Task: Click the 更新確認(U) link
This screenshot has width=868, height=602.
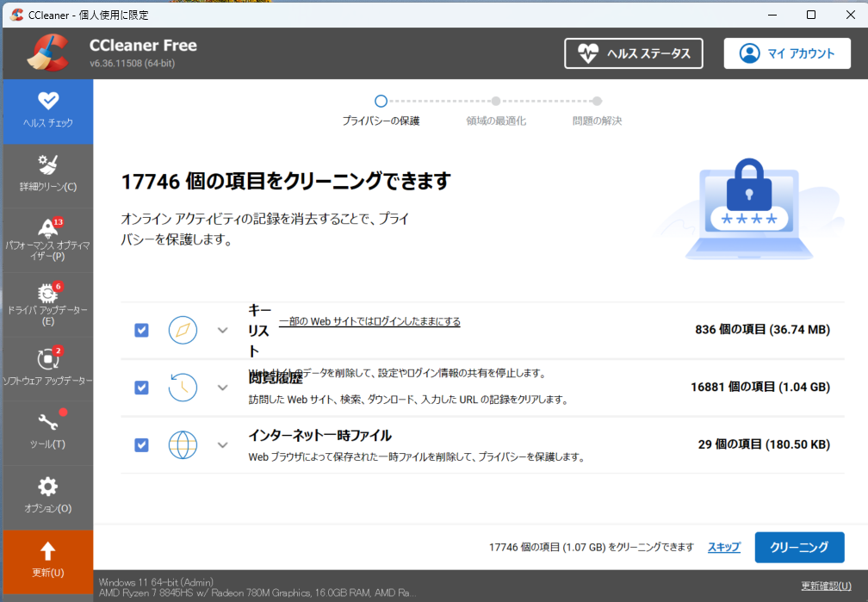Action: [x=826, y=586]
